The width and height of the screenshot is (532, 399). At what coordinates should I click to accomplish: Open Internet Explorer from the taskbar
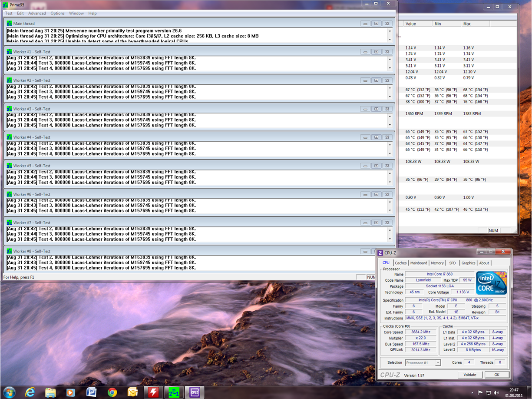pos(30,392)
